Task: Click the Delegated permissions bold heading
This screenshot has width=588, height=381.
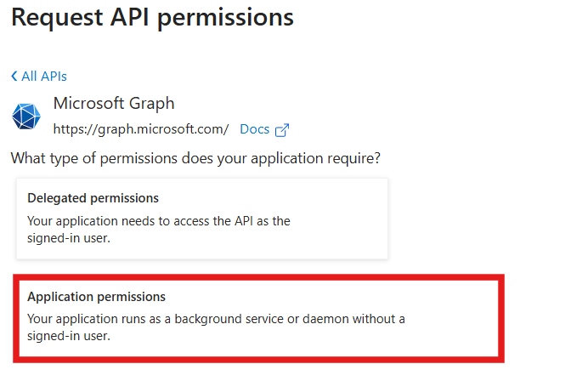Action: pyautogui.click(x=93, y=198)
